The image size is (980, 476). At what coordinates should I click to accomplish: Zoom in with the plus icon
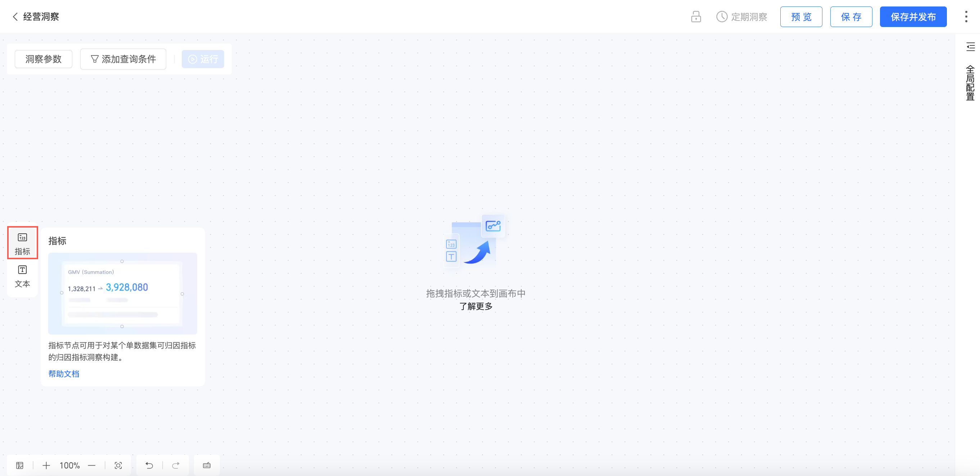tap(46, 465)
